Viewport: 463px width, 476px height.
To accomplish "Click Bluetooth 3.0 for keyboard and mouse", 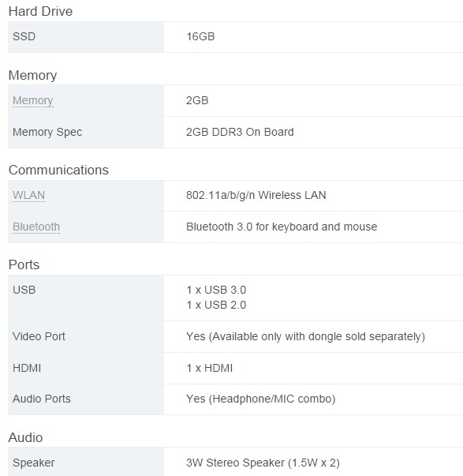I will pos(282,227).
